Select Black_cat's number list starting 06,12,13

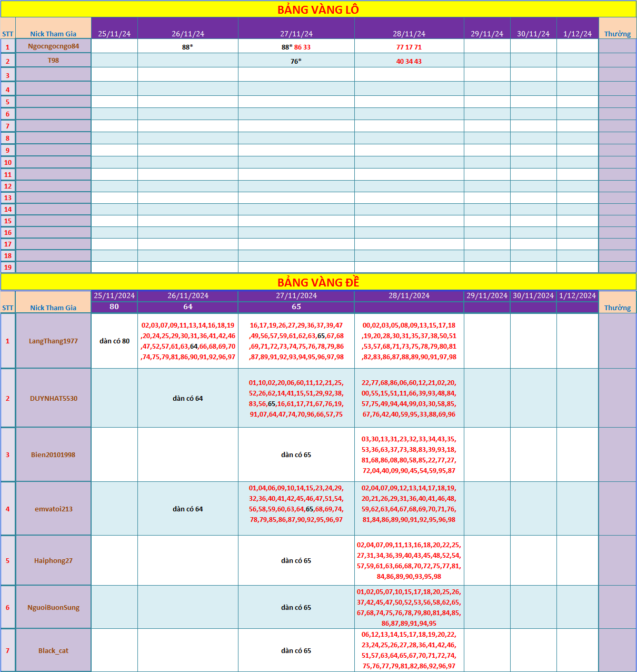409,650
